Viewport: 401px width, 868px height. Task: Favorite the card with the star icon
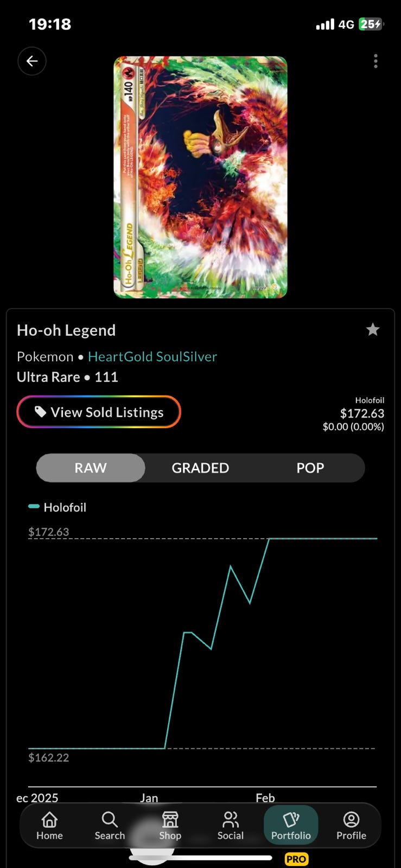[372, 329]
